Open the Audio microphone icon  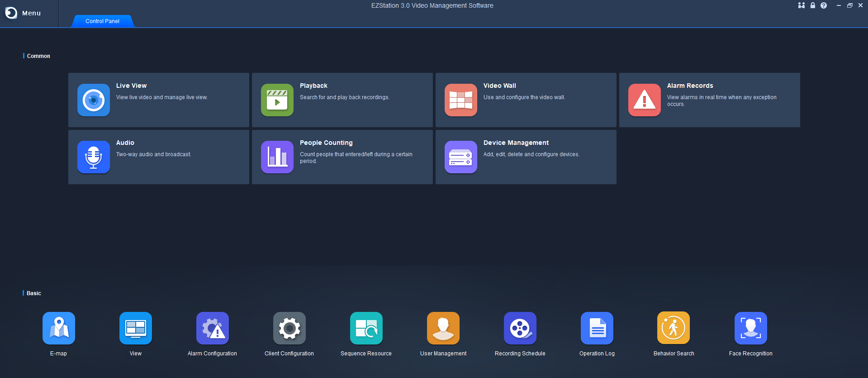94,157
